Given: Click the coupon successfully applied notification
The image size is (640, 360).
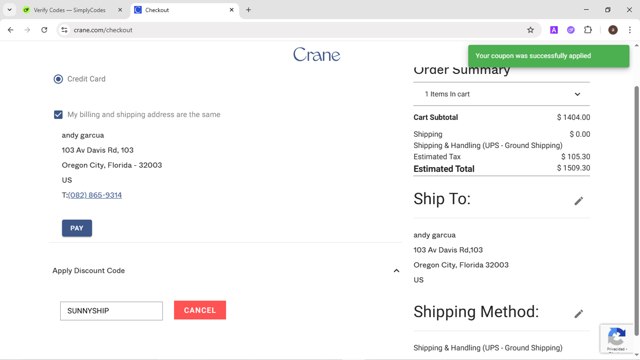Looking at the screenshot, I should [x=549, y=56].
